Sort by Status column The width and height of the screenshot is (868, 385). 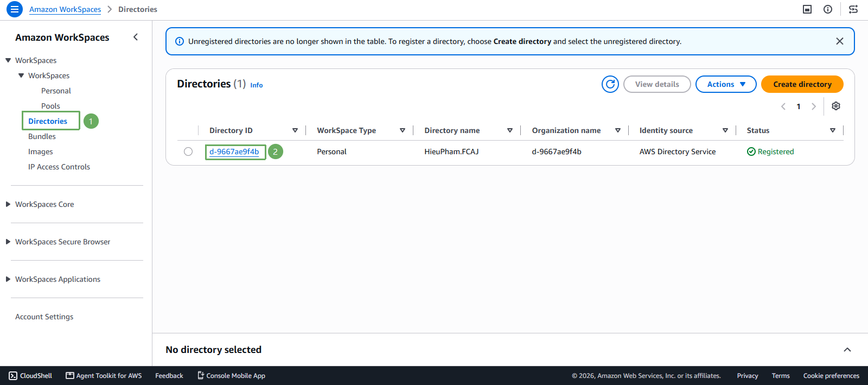[833, 130]
